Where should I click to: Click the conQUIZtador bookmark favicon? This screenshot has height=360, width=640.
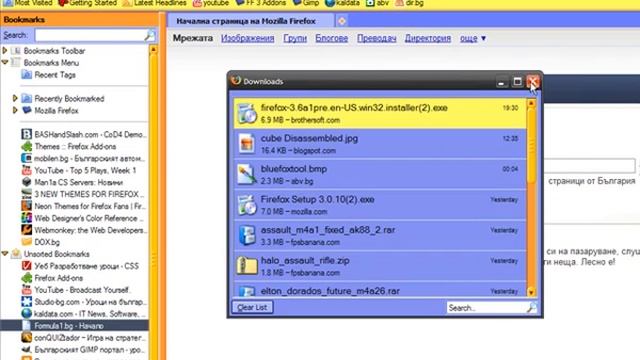tap(27, 338)
